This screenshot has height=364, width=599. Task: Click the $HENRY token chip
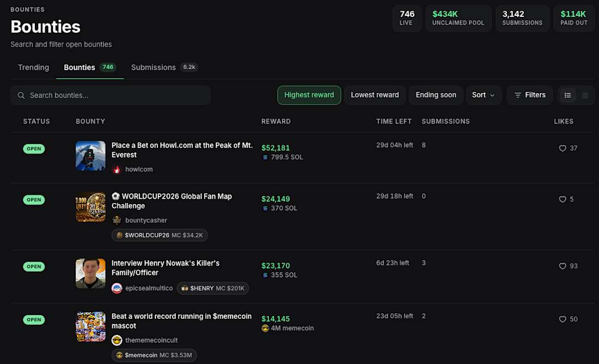pyautogui.click(x=213, y=288)
